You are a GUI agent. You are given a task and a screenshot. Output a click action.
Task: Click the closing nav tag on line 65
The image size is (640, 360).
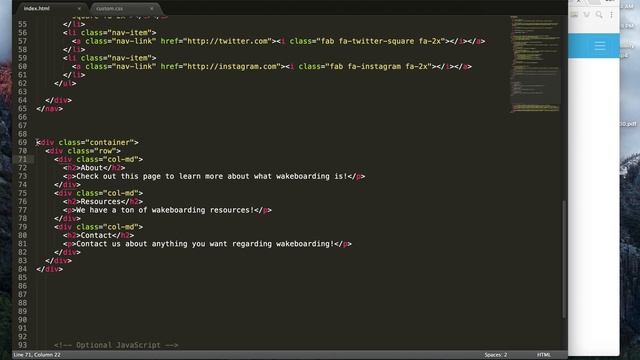click(49, 109)
